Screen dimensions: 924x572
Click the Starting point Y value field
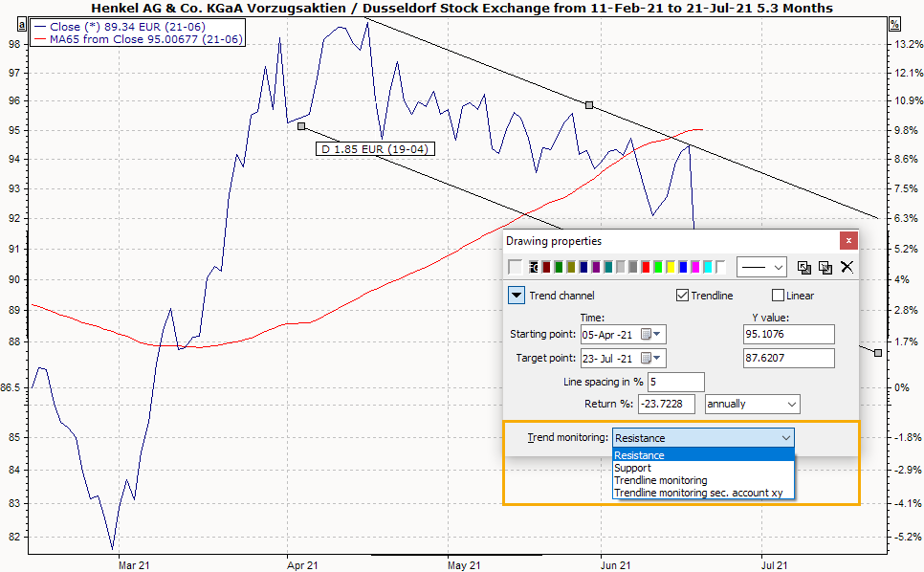(788, 334)
